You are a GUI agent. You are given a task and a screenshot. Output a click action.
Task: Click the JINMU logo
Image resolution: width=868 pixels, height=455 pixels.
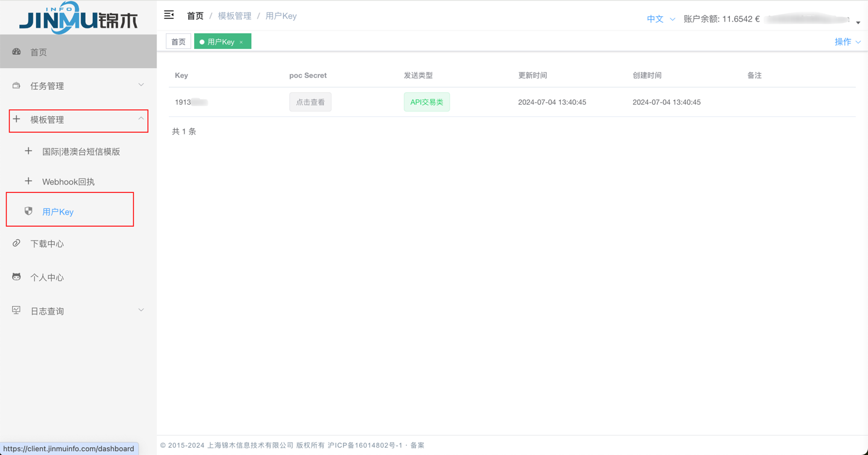pos(78,17)
